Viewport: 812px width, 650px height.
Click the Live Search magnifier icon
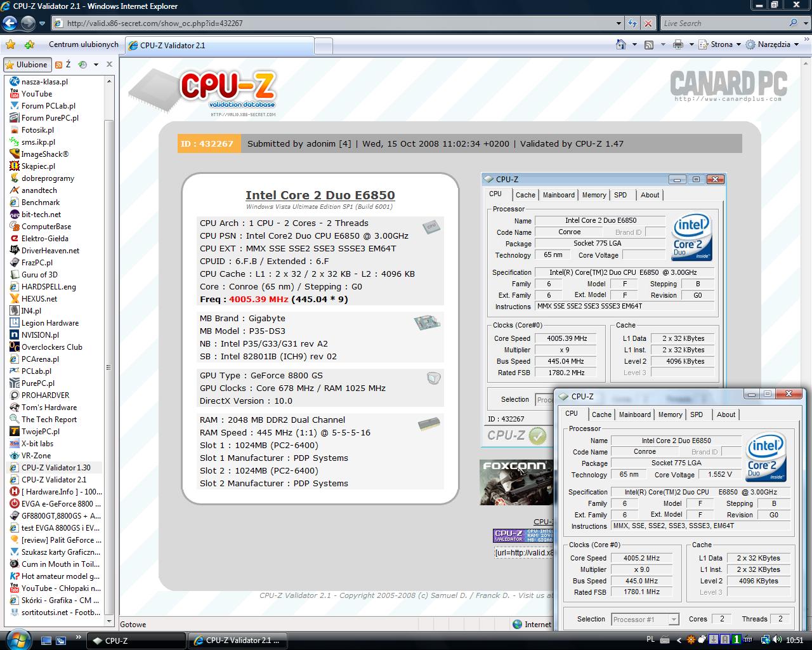pyautogui.click(x=794, y=23)
